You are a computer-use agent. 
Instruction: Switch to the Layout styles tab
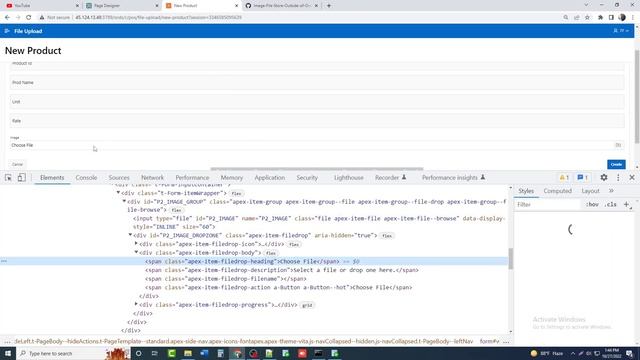[x=590, y=191]
